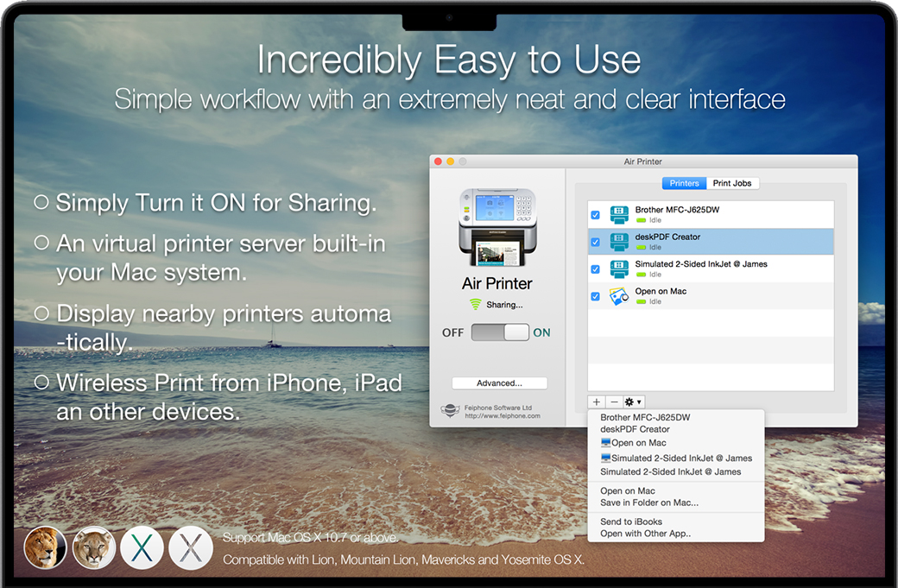Uncheck the Simulated 2-Sided InkJet checkbox
The image size is (898, 588).
[595, 269]
